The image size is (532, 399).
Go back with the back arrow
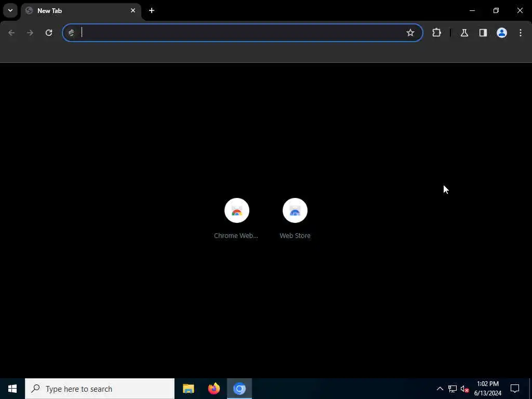[x=11, y=33]
